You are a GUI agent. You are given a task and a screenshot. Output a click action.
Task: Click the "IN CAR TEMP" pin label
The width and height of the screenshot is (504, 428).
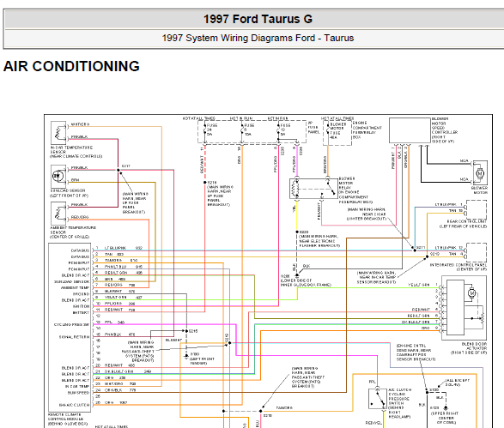77,387
